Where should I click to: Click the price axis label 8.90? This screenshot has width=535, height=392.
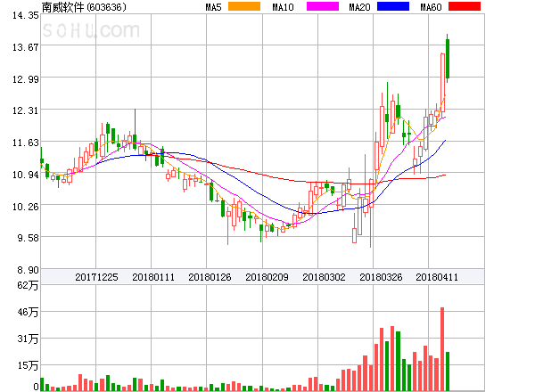29,270
